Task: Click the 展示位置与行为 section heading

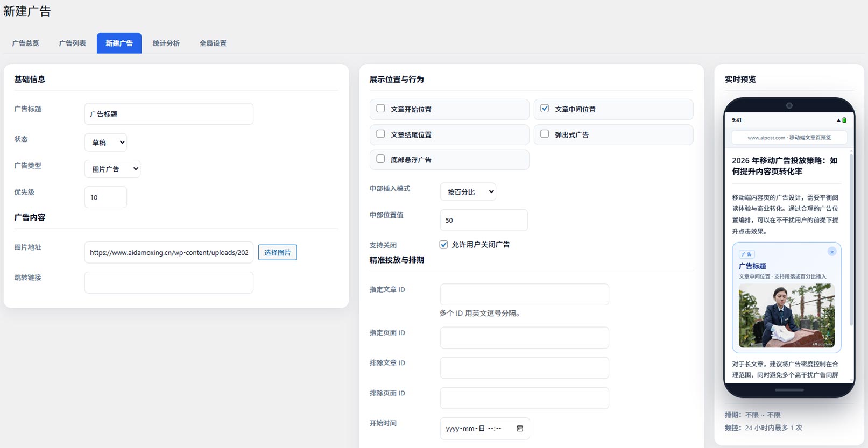Action: coord(397,79)
